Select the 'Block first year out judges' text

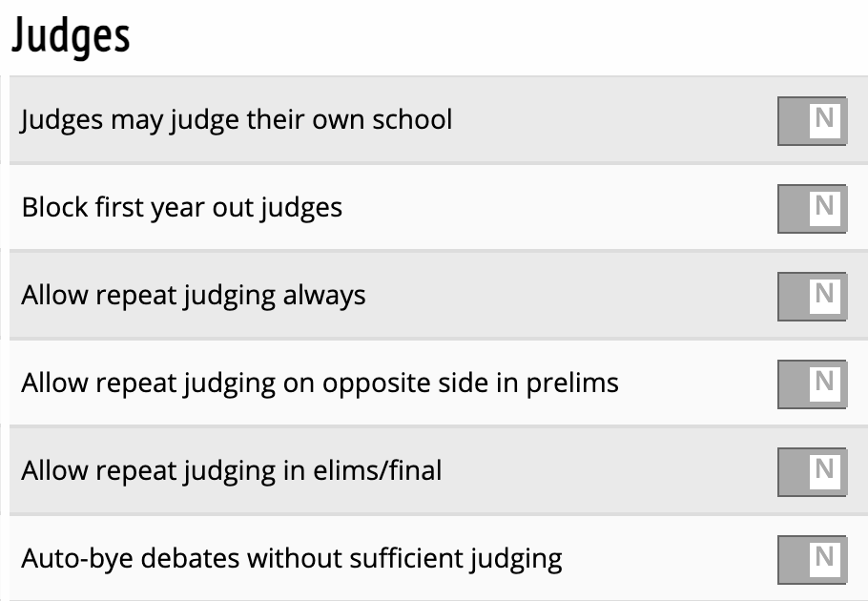pos(181,207)
